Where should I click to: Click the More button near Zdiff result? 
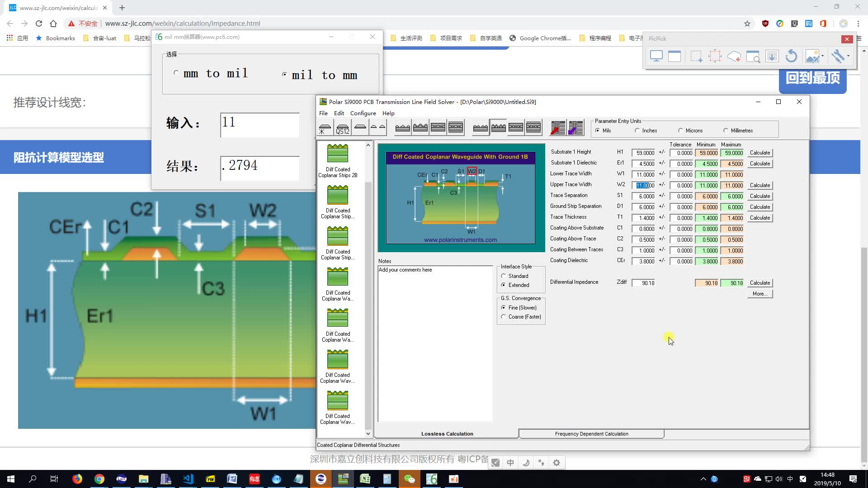[x=760, y=293]
